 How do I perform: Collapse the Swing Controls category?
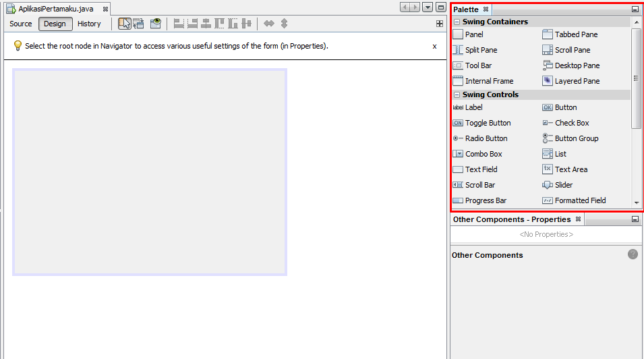[457, 94]
